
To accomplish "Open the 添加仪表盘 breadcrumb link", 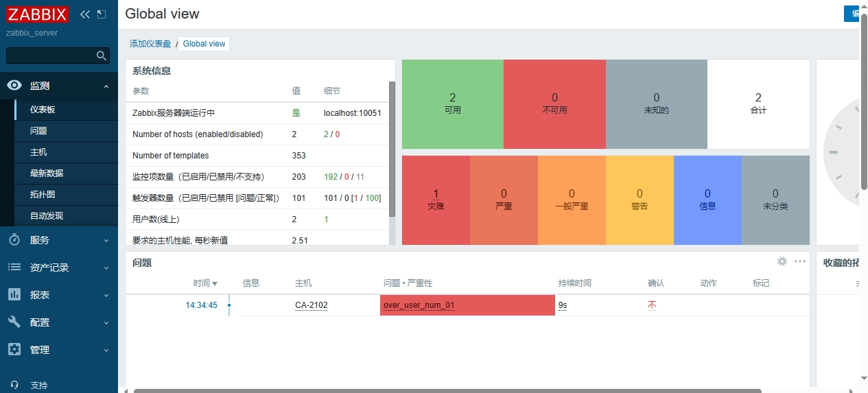I will click(150, 44).
